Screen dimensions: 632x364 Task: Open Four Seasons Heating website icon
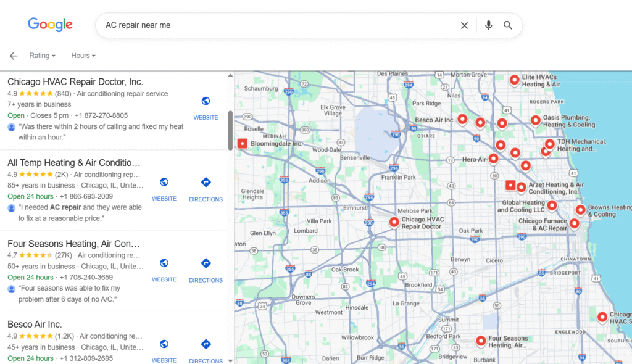pos(164,263)
